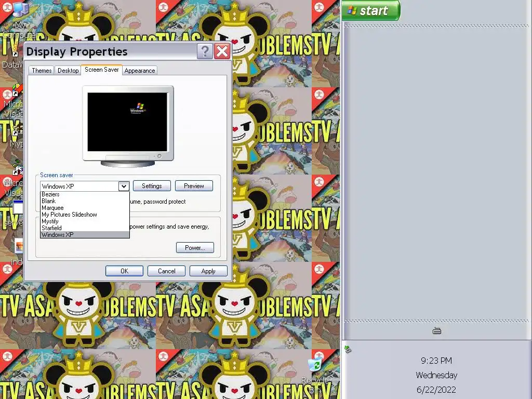This screenshot has width=532, height=399.
Task: Open the Power settings button
Action: (195, 248)
